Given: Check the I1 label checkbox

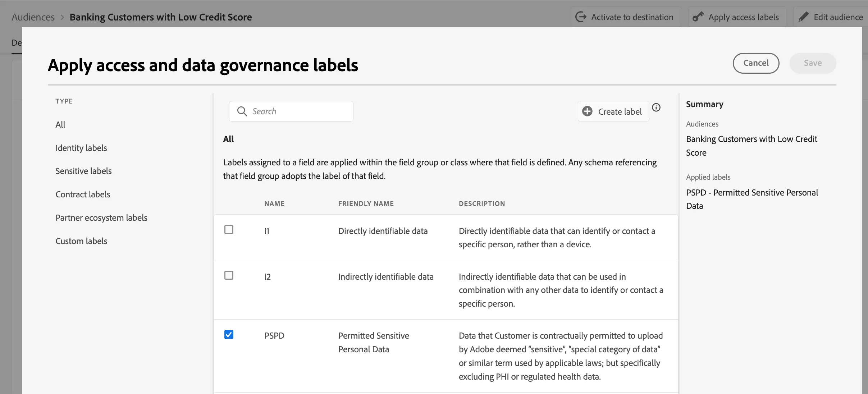Looking at the screenshot, I should point(229,230).
